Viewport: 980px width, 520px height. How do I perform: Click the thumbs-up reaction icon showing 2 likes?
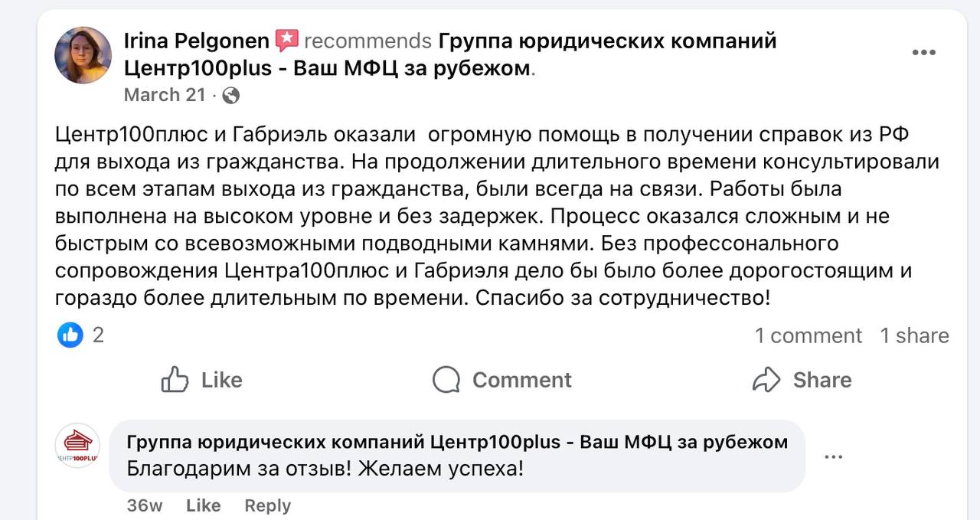point(70,335)
